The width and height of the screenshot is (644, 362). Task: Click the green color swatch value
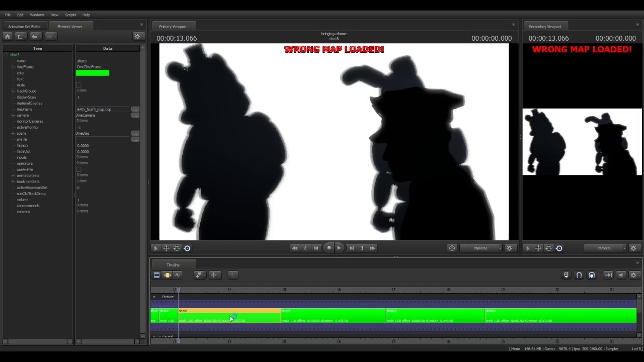(x=93, y=73)
